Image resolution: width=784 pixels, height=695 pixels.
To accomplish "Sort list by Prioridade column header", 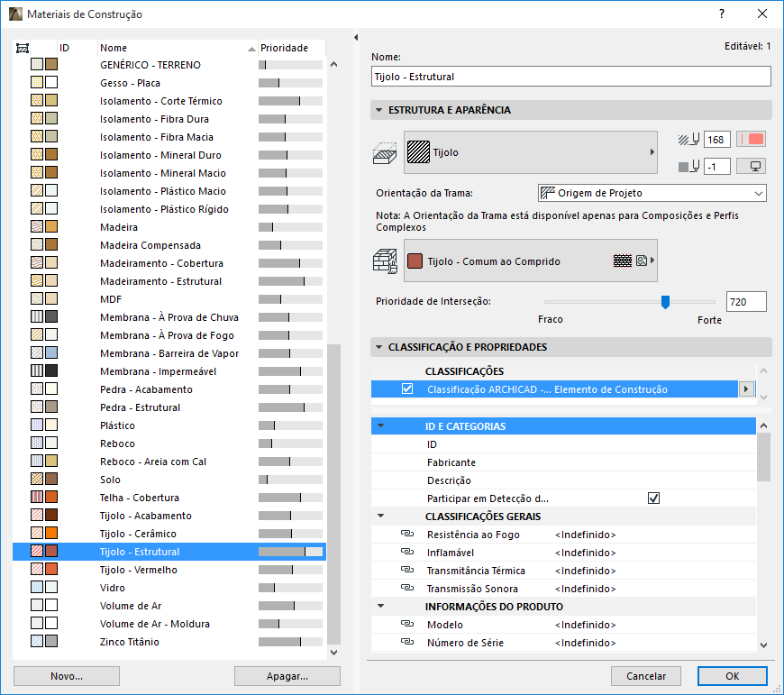I will coord(291,48).
